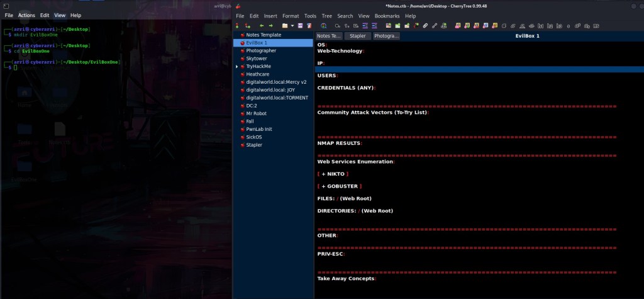Expand the TryHackMe tree node

237,66
